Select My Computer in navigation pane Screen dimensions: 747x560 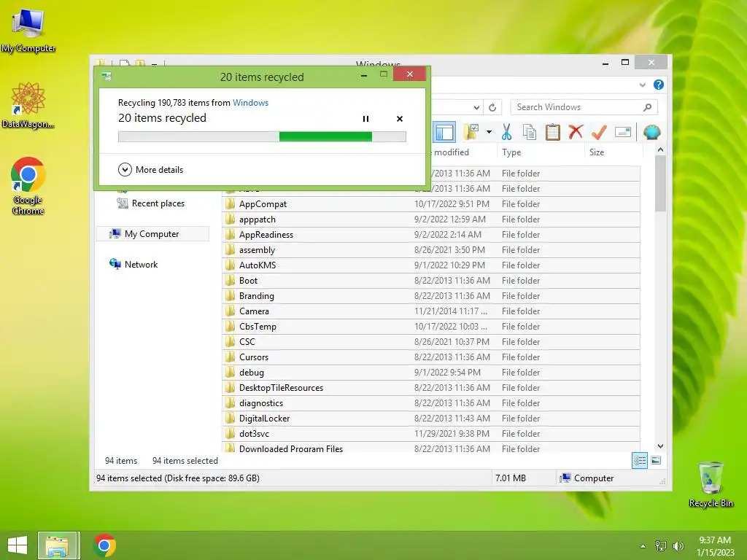coord(152,234)
